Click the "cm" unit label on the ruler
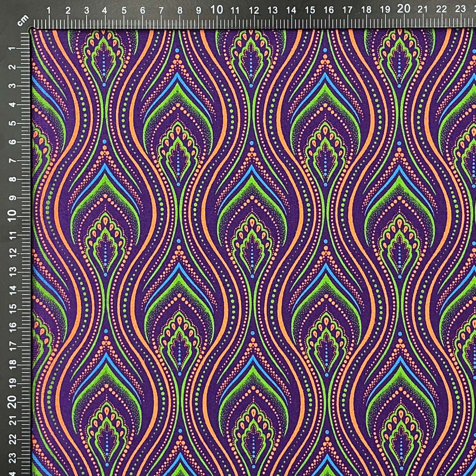Image resolution: width=476 pixels, height=476 pixels. (x=23, y=20)
